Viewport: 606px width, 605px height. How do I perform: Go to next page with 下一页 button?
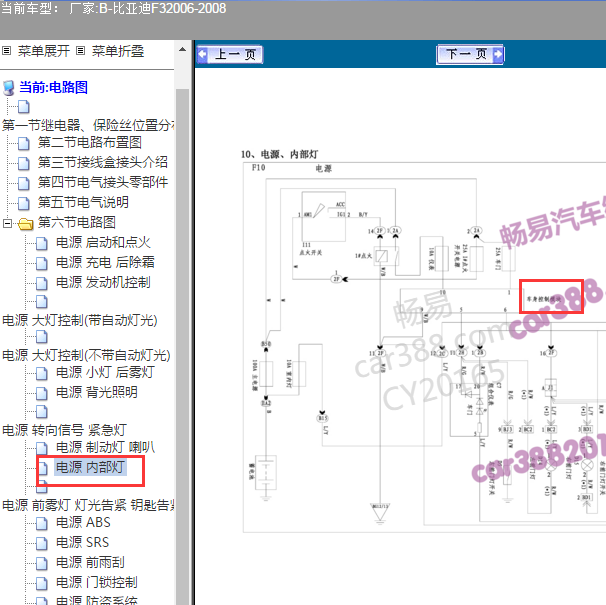coord(470,54)
